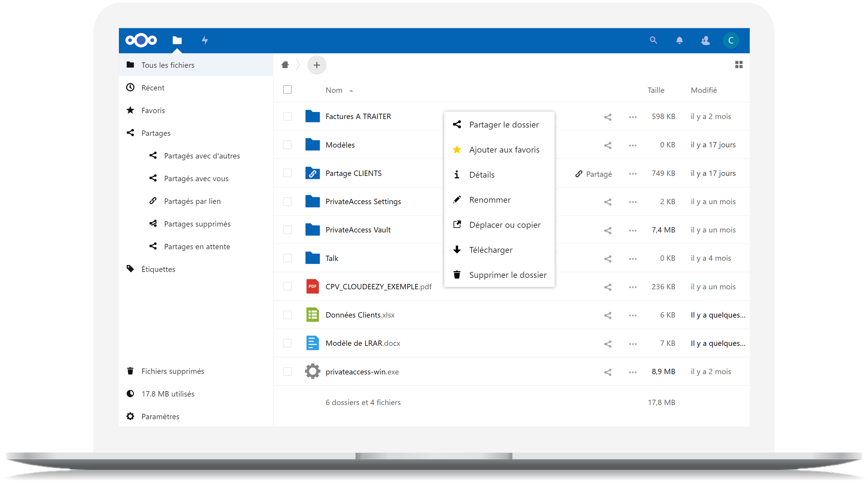868x488 pixels.
Task: Choose Partager le dossier in context menu
Action: pyautogui.click(x=499, y=125)
